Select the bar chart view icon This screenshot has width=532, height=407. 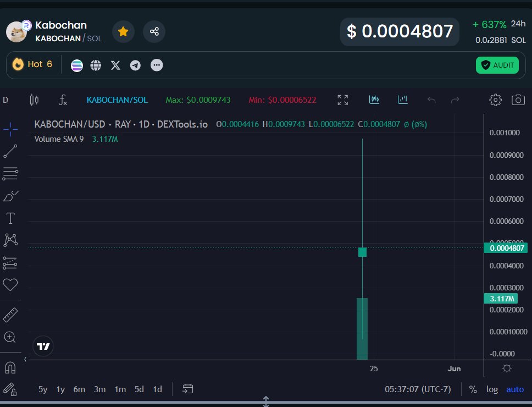402,100
